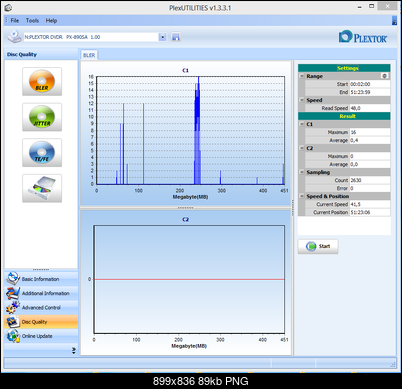Screen dimensions: 402x389
Task: Click the Current Position value 51:23:06
Action: coord(369,212)
